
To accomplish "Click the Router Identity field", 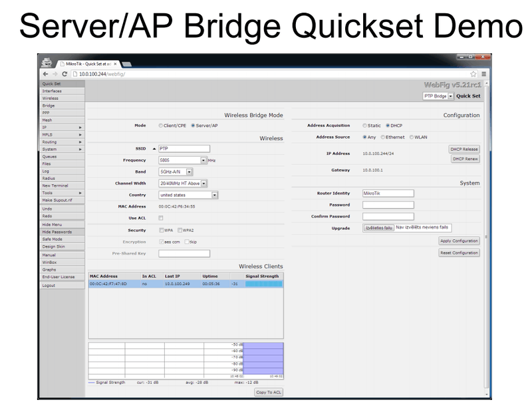I will 388,193.
